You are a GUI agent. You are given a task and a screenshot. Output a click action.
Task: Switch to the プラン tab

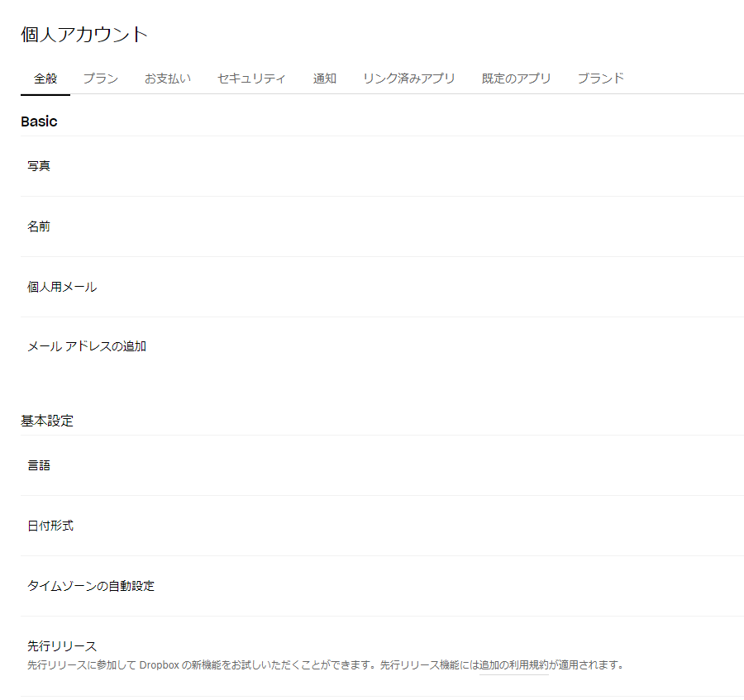click(x=100, y=79)
